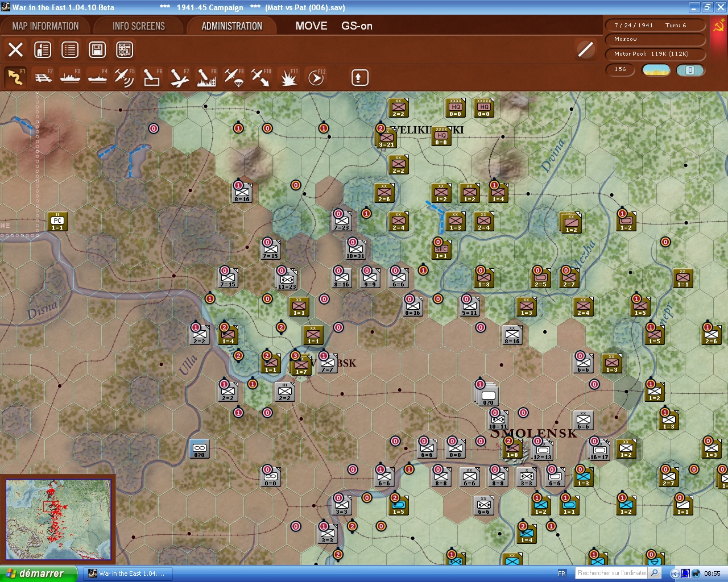The image size is (728, 582).
Task: Select the 3=21 unit at Velikie Luki
Action: point(387,138)
